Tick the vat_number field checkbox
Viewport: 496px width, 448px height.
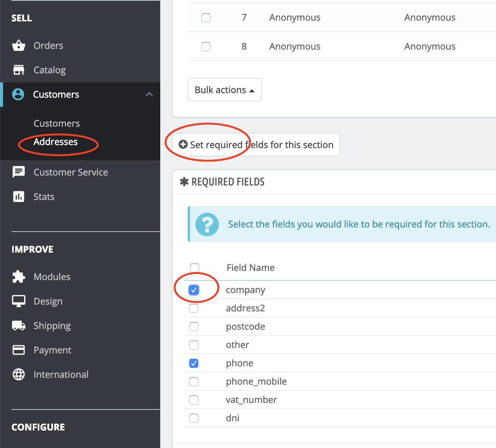coord(194,400)
